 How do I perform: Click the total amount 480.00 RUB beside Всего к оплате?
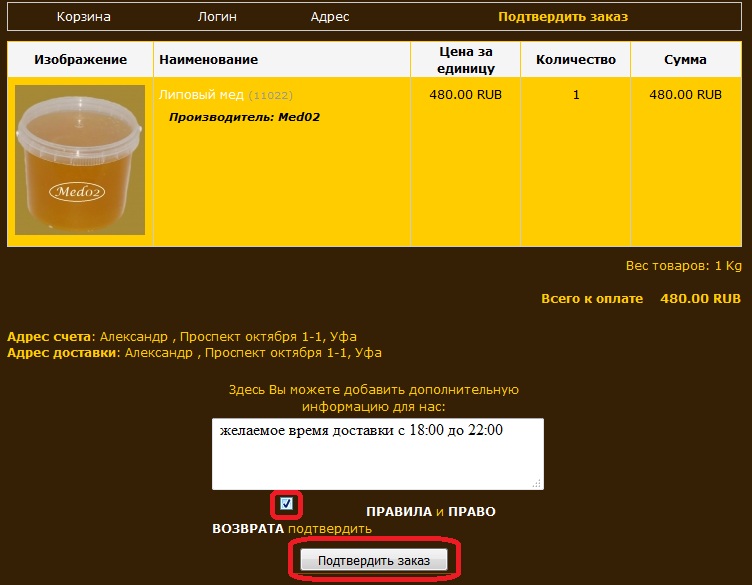coord(701,298)
